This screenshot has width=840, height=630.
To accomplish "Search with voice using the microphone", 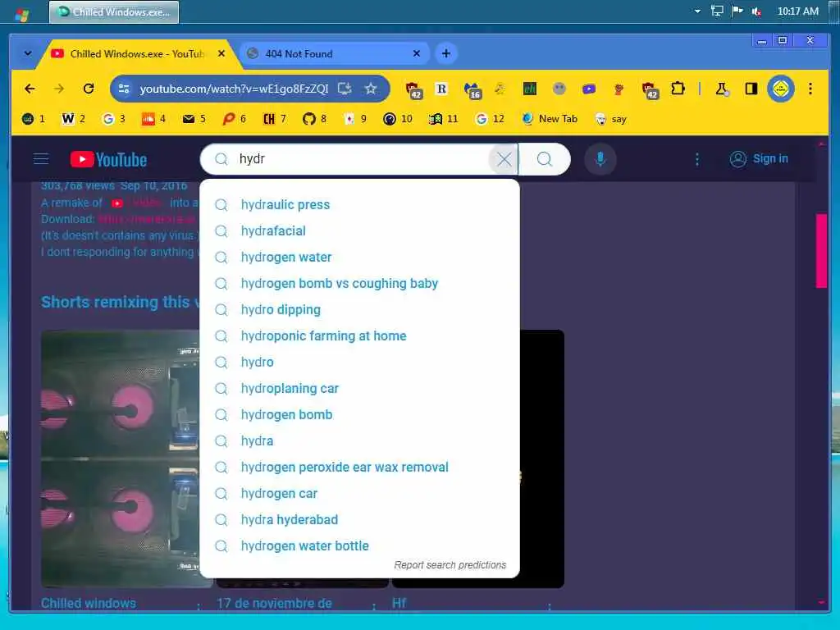I will tap(600, 159).
